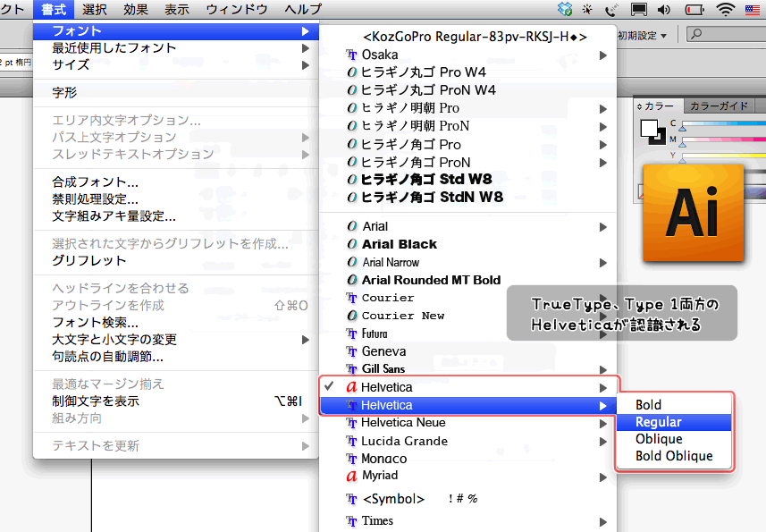Screen dimensions: 766x532
Task: Click the battery status icon
Action: tap(694, 9)
